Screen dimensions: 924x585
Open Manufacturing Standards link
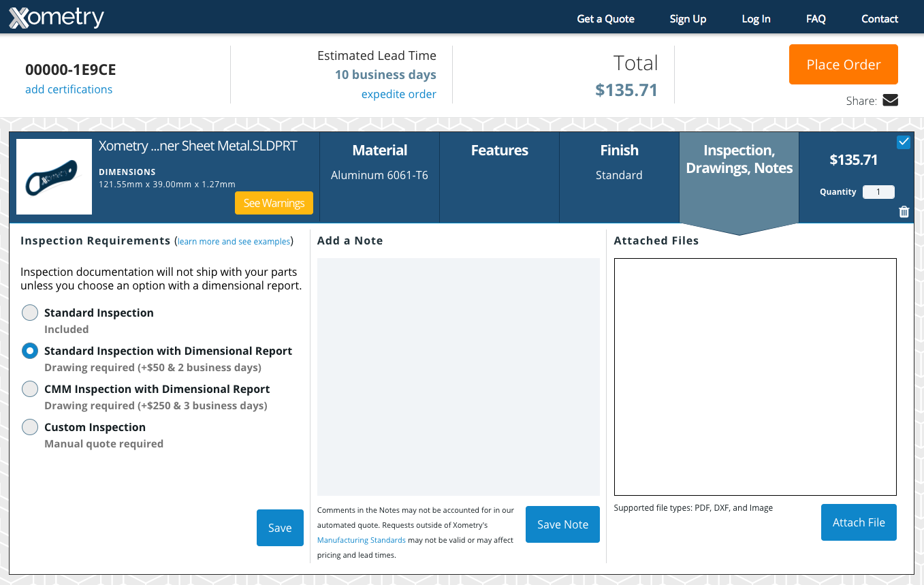click(x=362, y=540)
